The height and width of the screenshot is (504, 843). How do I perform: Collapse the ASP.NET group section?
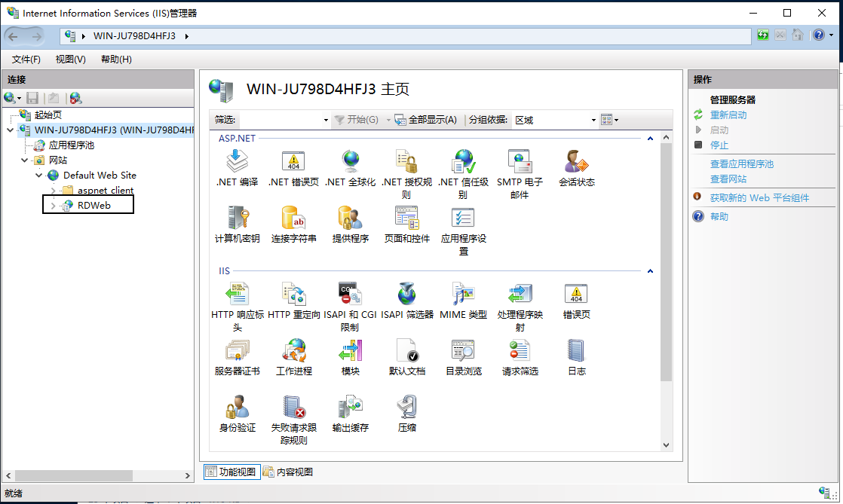click(x=650, y=139)
